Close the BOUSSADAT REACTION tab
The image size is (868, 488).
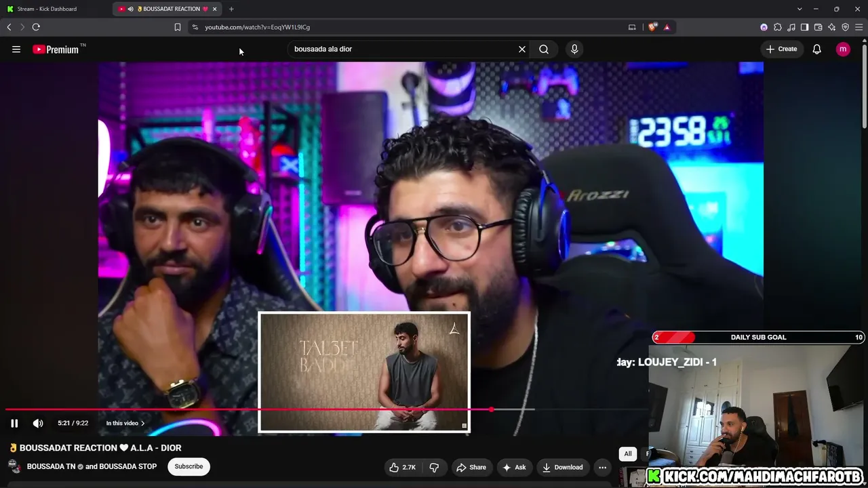click(215, 9)
